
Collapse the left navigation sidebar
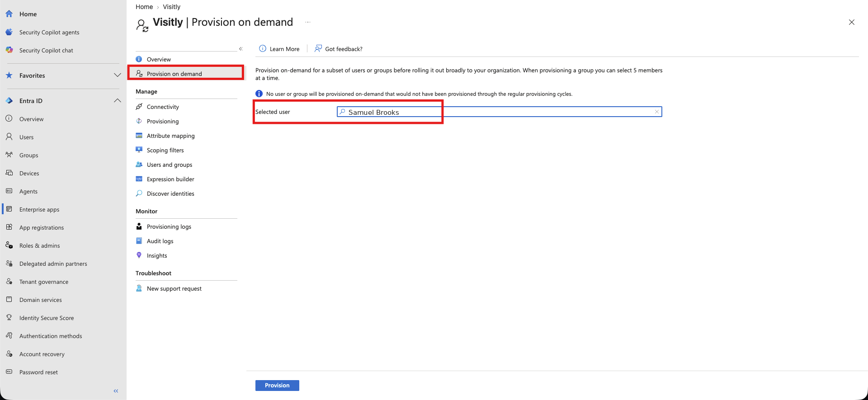[x=116, y=391]
